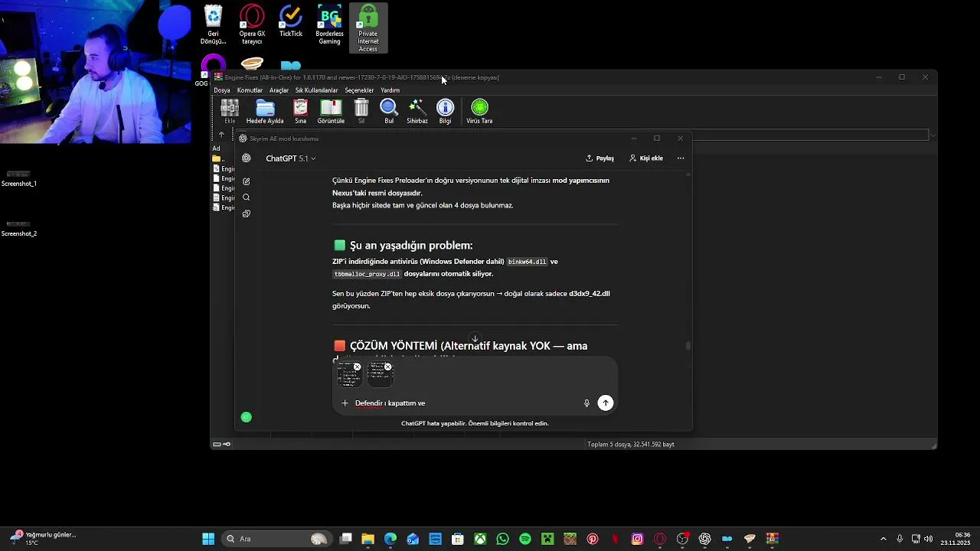This screenshot has height=551, width=980.
Task: Select Screenshot_2 file on desktop
Action: pyautogui.click(x=19, y=228)
